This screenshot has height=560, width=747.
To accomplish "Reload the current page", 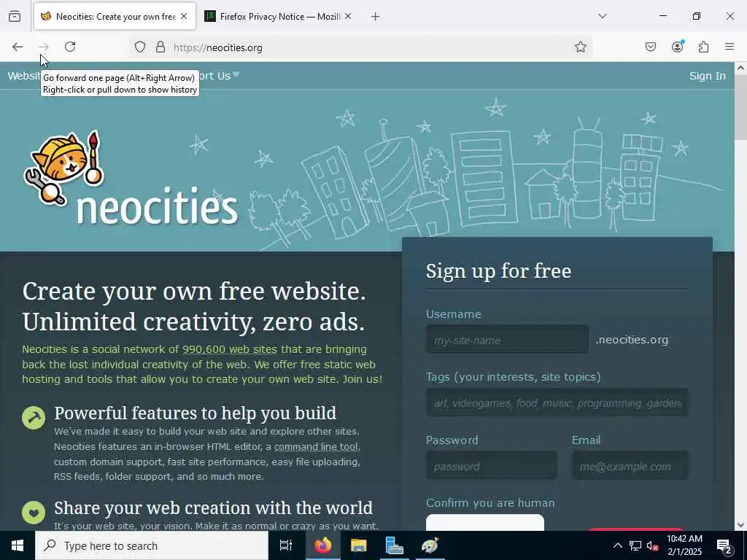I will pyautogui.click(x=70, y=47).
